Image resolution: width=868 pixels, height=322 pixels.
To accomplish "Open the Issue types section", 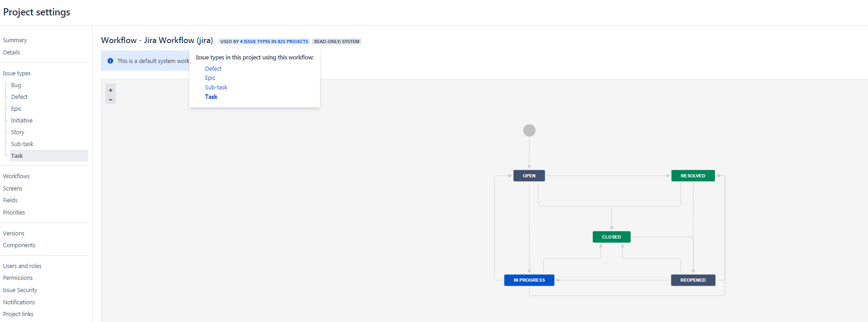I will point(17,73).
